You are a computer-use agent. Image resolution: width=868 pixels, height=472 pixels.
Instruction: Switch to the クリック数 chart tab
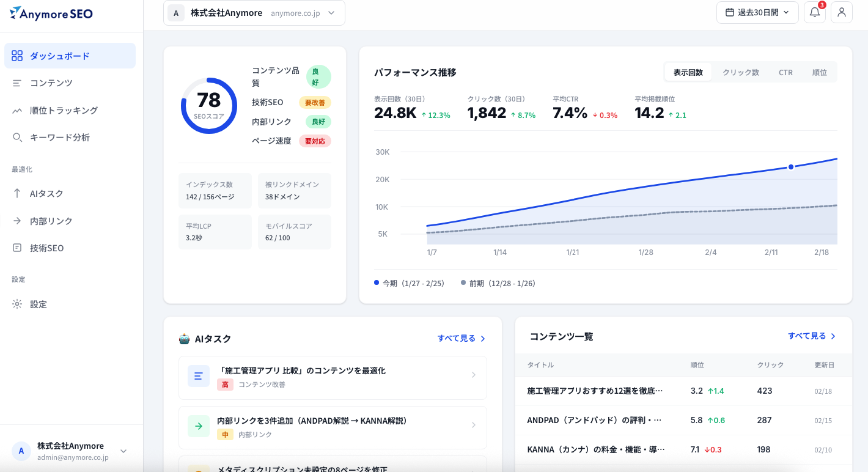740,72
